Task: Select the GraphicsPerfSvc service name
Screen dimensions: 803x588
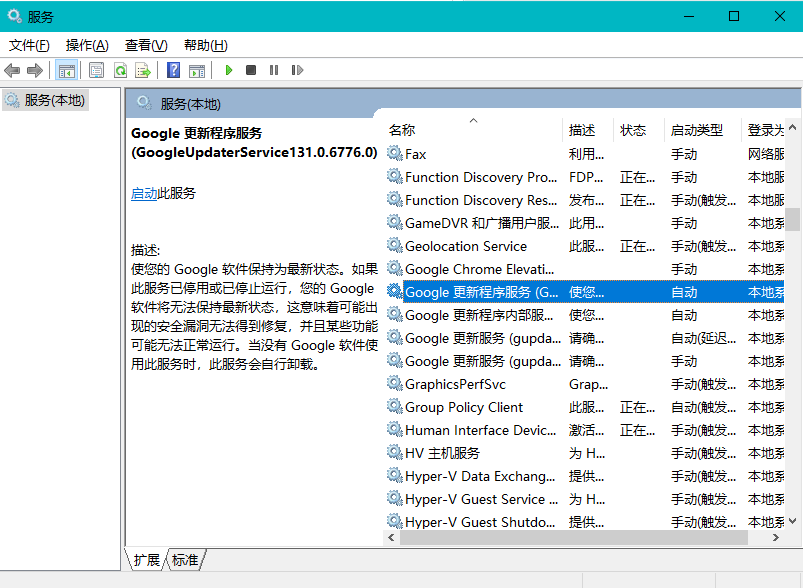Action: pos(455,384)
